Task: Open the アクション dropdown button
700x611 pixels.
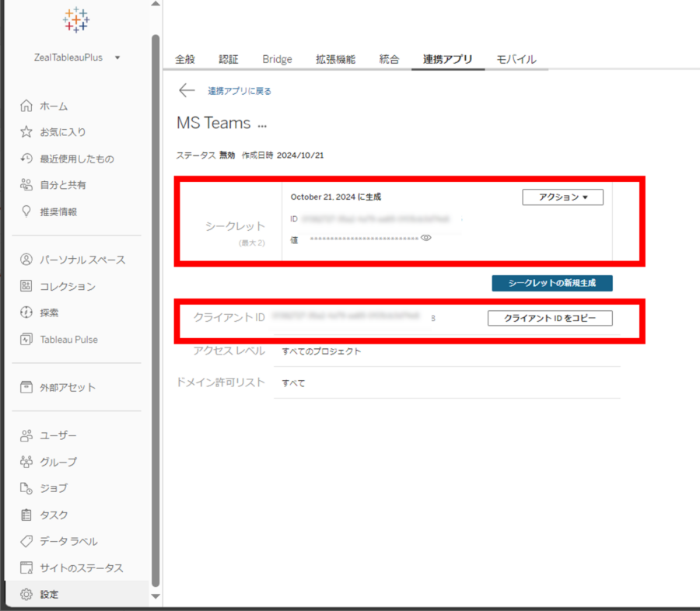Action: tap(562, 197)
